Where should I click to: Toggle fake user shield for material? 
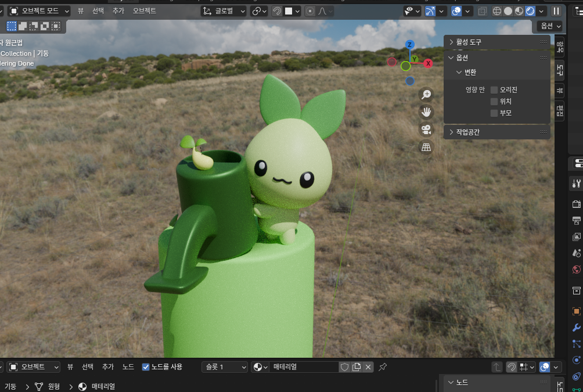point(345,367)
